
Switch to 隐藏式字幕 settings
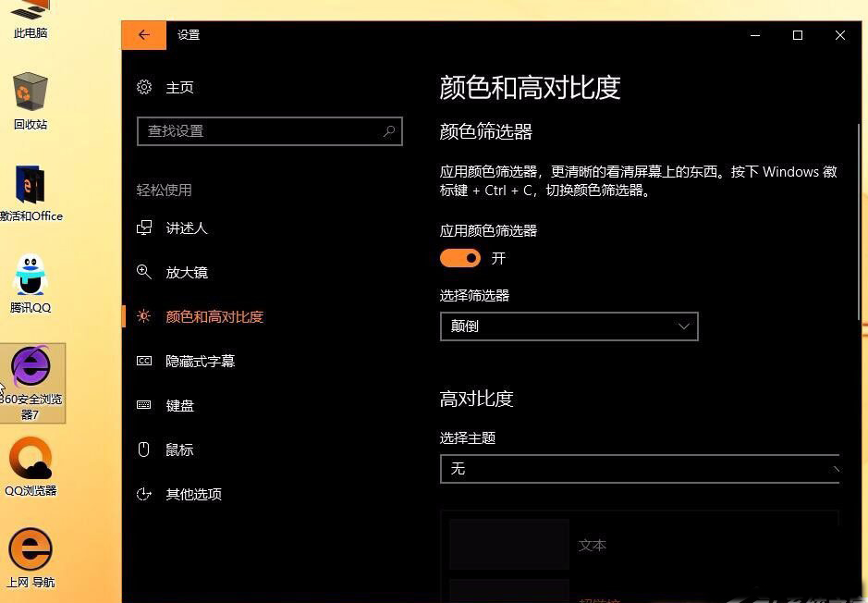200,361
